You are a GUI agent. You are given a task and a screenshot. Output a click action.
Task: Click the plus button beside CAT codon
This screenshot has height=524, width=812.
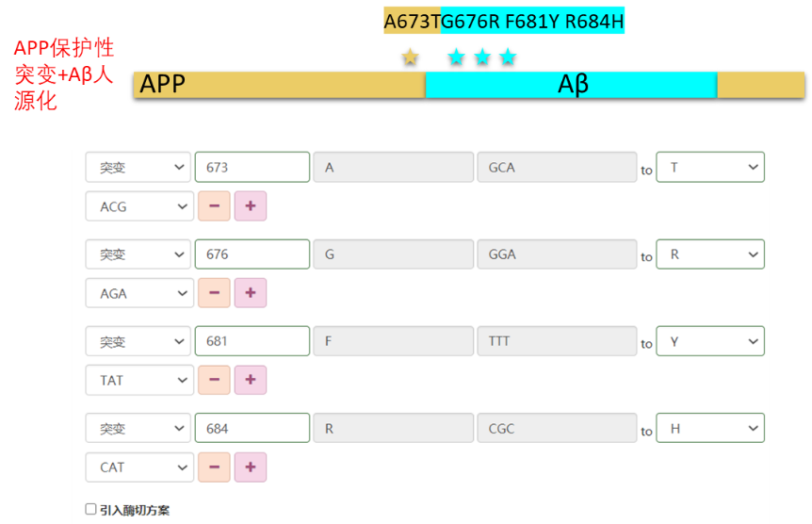point(251,467)
